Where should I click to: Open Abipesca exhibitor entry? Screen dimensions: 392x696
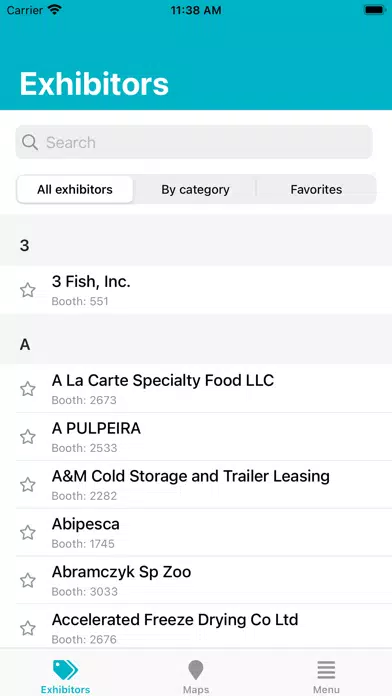pos(196,532)
